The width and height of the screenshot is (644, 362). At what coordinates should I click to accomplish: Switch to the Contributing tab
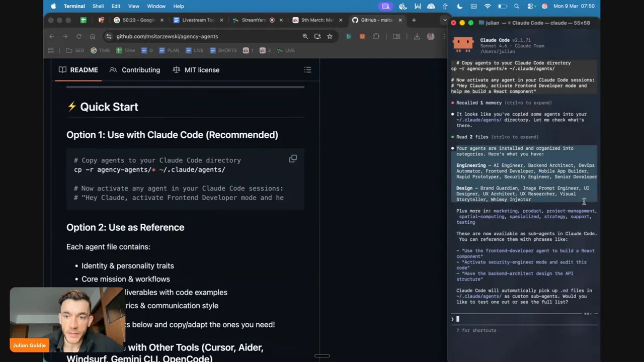[x=135, y=70]
